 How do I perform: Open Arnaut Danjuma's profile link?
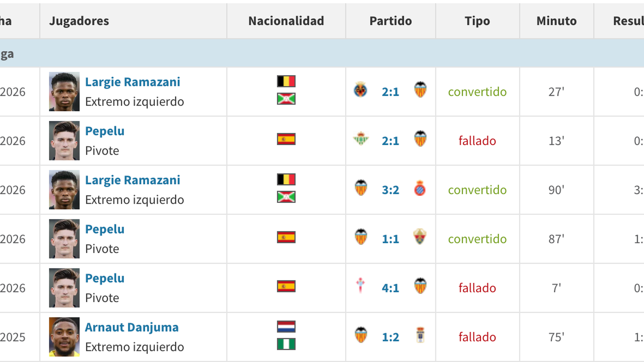132,327
